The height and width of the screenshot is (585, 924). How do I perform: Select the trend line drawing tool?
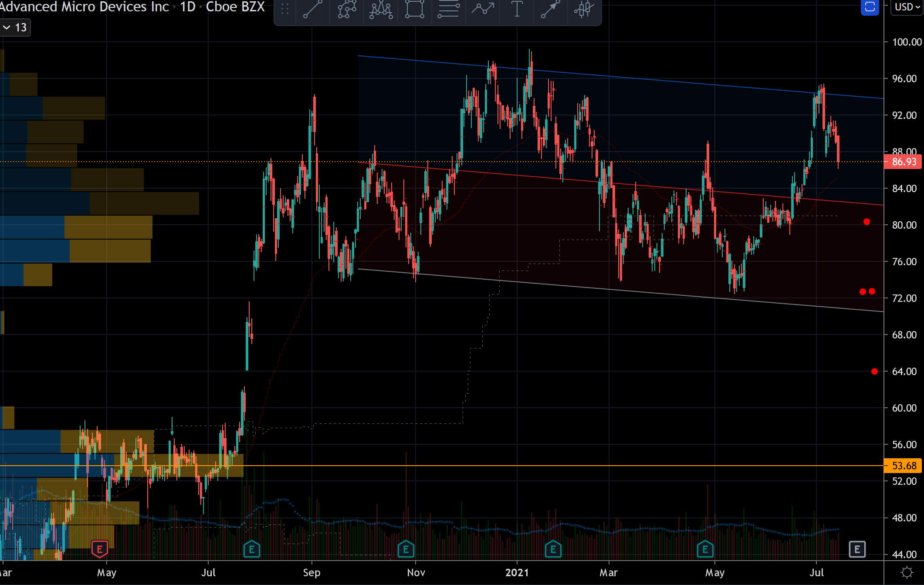pyautogui.click(x=312, y=9)
